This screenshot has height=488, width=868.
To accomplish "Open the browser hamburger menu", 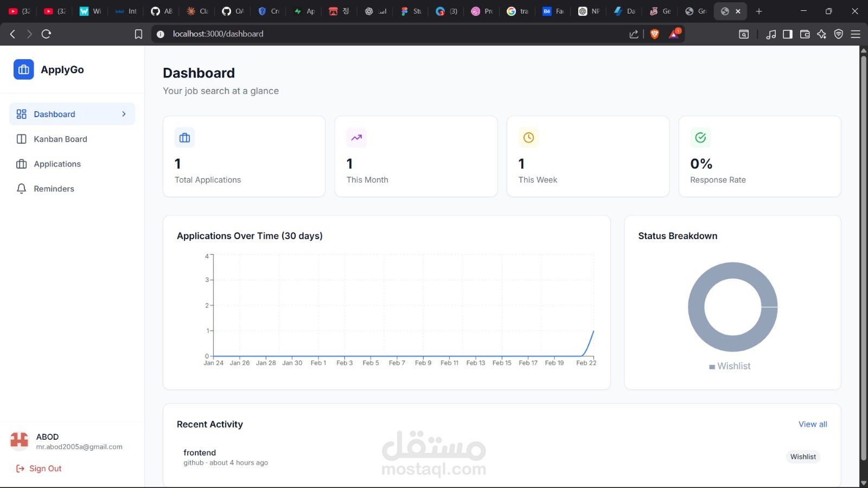I will (x=856, y=34).
